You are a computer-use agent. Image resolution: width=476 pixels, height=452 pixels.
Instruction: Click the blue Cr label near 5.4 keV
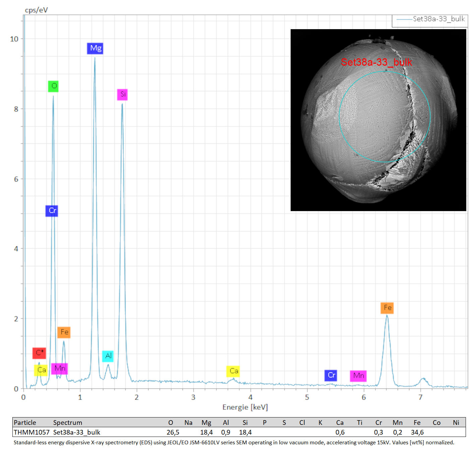(331, 376)
